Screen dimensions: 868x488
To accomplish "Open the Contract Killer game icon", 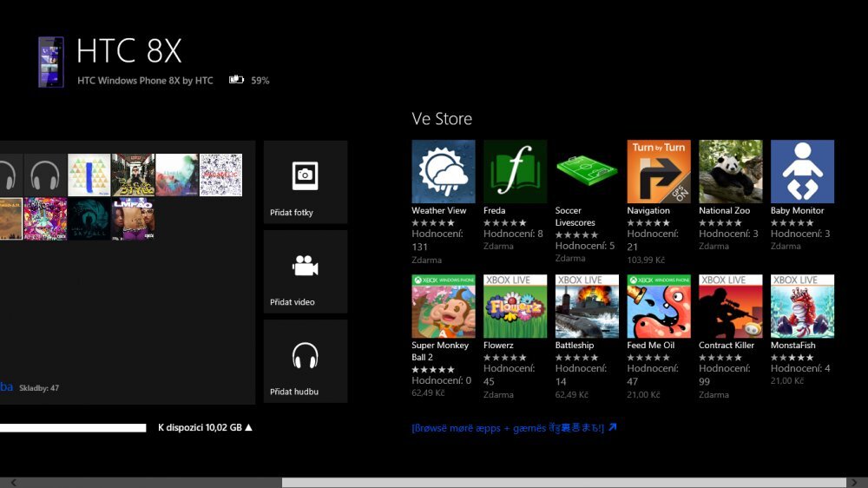I will click(730, 307).
